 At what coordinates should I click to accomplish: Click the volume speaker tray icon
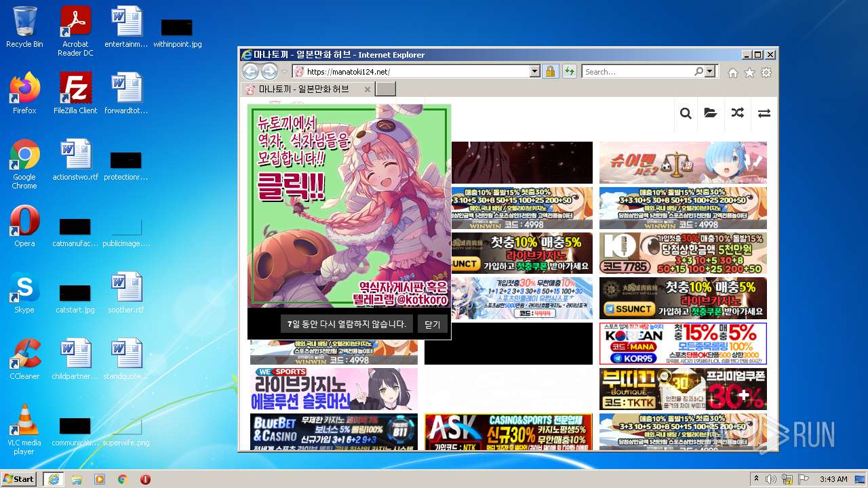tap(771, 479)
